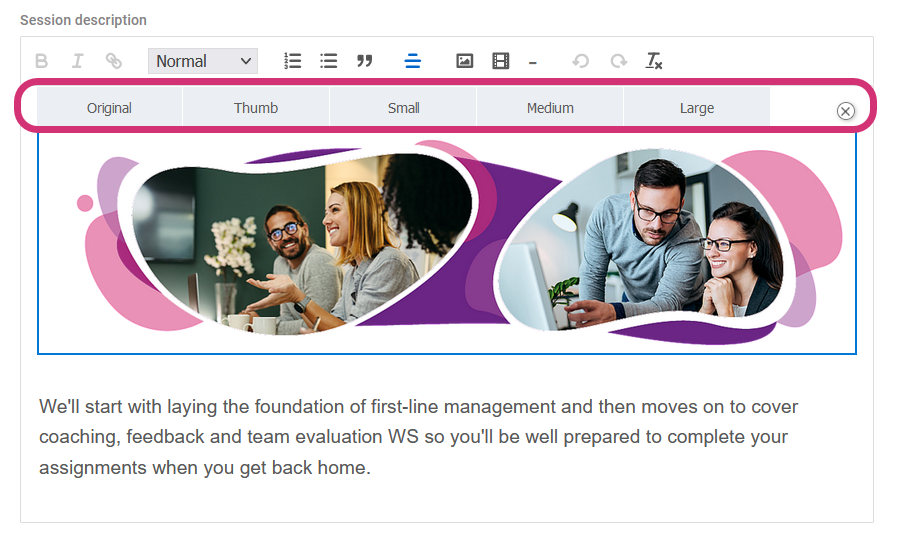Choose the Large image size
Screen dimensions: 900x540
pyautogui.click(x=697, y=107)
